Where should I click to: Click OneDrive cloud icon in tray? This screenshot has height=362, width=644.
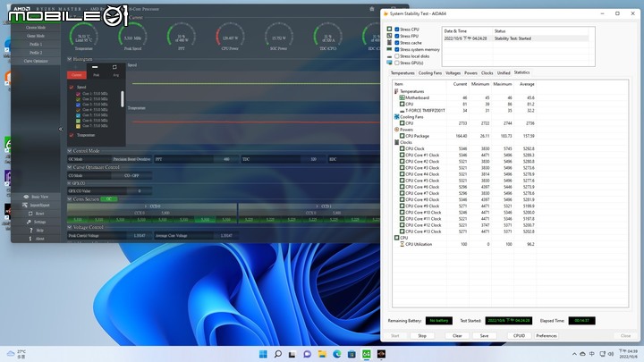pos(582,354)
